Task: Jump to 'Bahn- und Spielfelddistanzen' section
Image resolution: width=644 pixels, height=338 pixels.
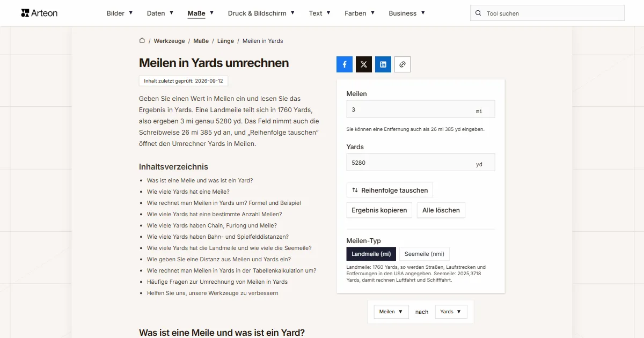Action: coord(218,237)
